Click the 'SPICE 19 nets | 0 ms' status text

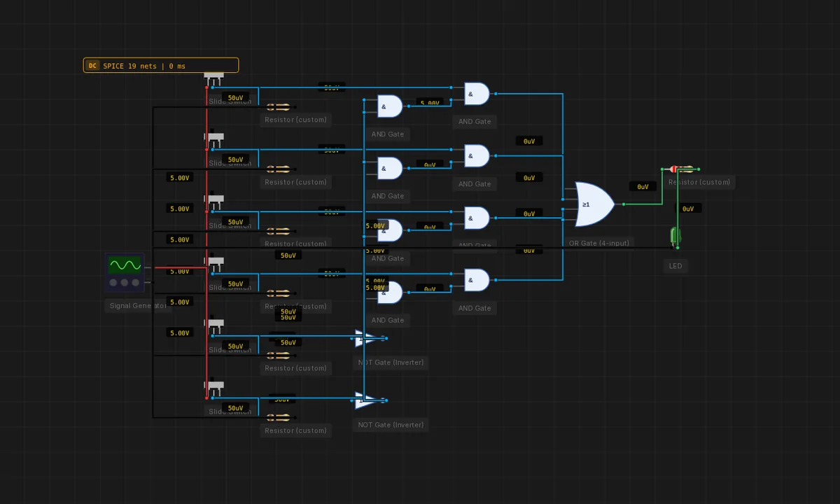point(144,66)
